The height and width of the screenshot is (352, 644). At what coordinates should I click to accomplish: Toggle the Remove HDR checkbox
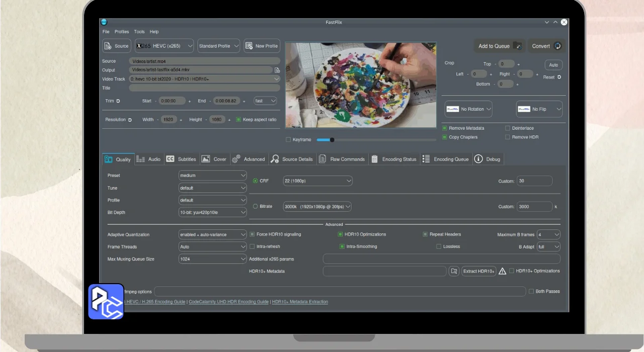pos(508,137)
